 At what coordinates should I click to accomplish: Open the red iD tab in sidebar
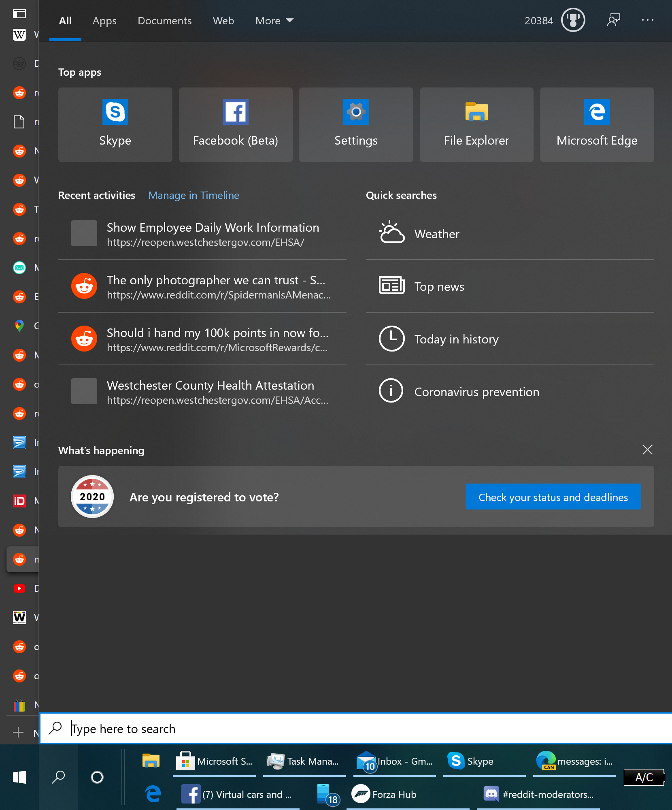click(x=19, y=501)
